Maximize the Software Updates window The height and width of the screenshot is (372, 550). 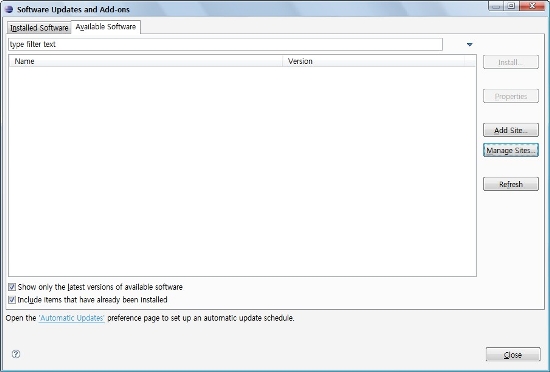[511, 6]
